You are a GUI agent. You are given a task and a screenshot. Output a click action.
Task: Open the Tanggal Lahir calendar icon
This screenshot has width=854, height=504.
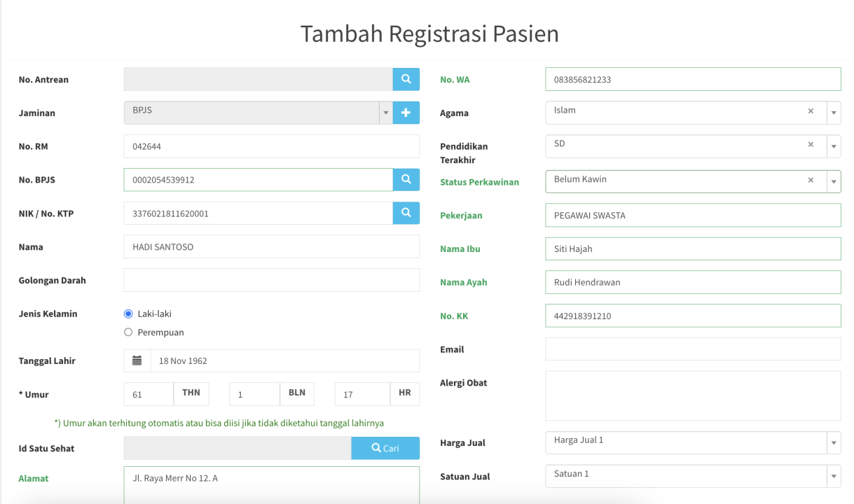137,360
